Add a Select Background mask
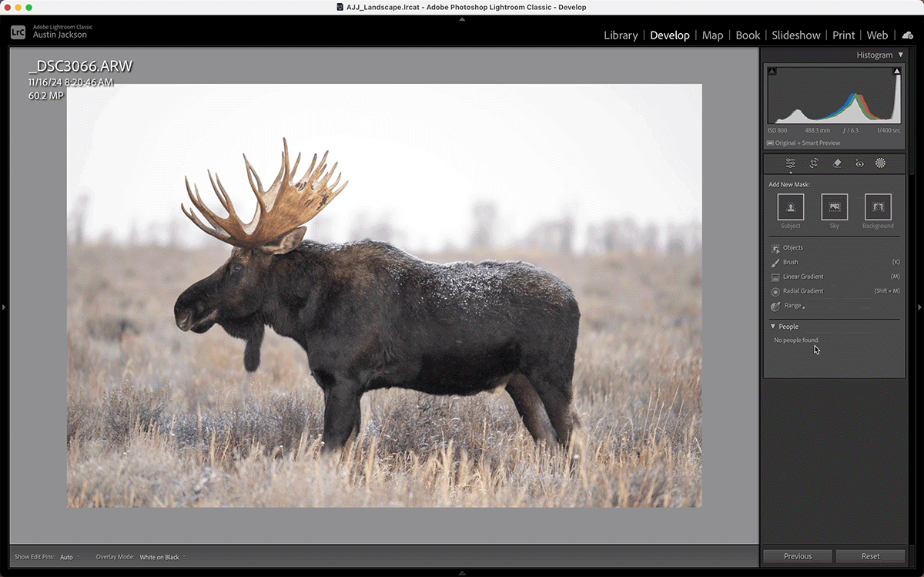Viewport: 924px width, 577px height. click(x=878, y=207)
